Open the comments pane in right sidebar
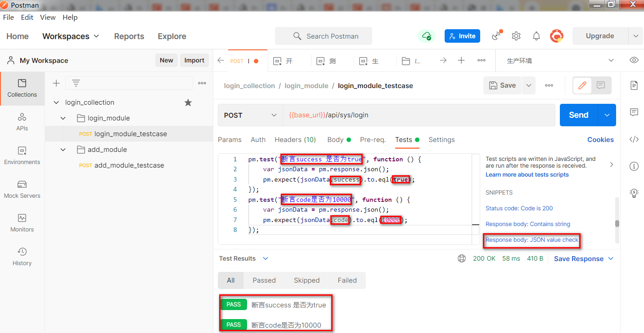This screenshot has height=333, width=644. (x=634, y=112)
